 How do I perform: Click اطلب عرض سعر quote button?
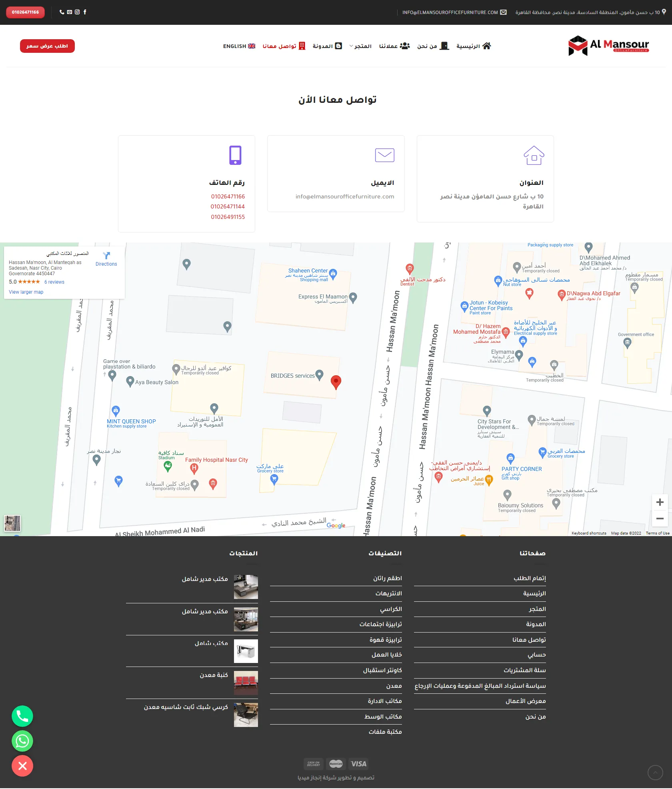point(47,46)
